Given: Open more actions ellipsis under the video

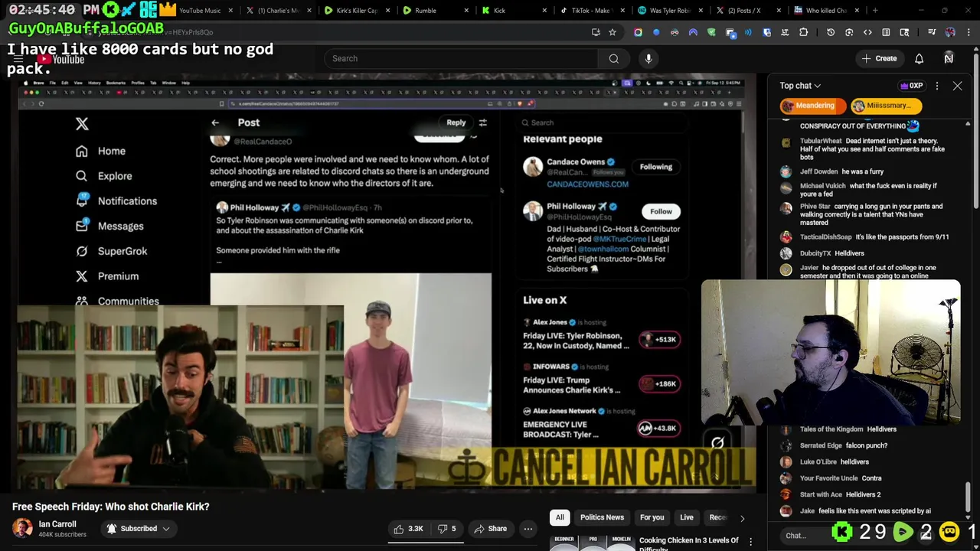Looking at the screenshot, I should (528, 529).
